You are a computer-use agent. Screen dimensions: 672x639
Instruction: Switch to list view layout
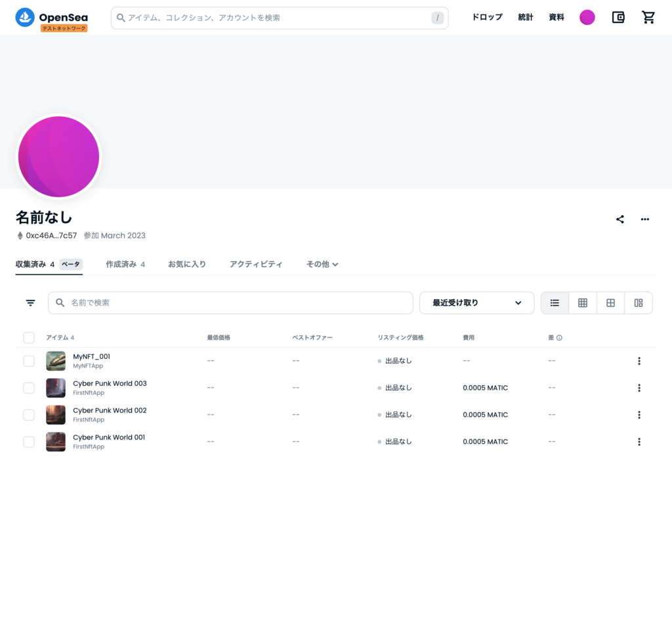(x=555, y=303)
